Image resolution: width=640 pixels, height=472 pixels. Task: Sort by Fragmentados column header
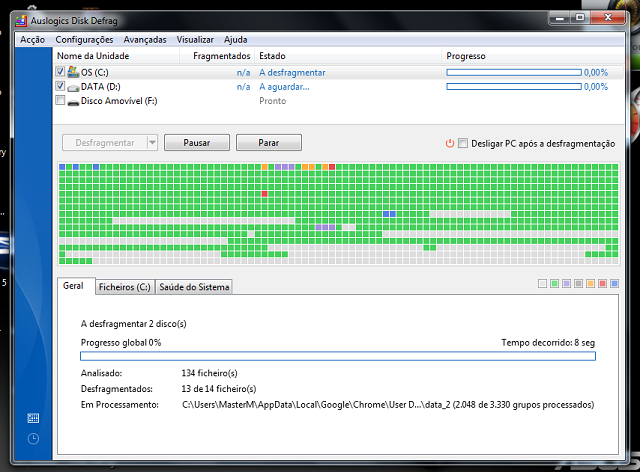[x=217, y=56]
